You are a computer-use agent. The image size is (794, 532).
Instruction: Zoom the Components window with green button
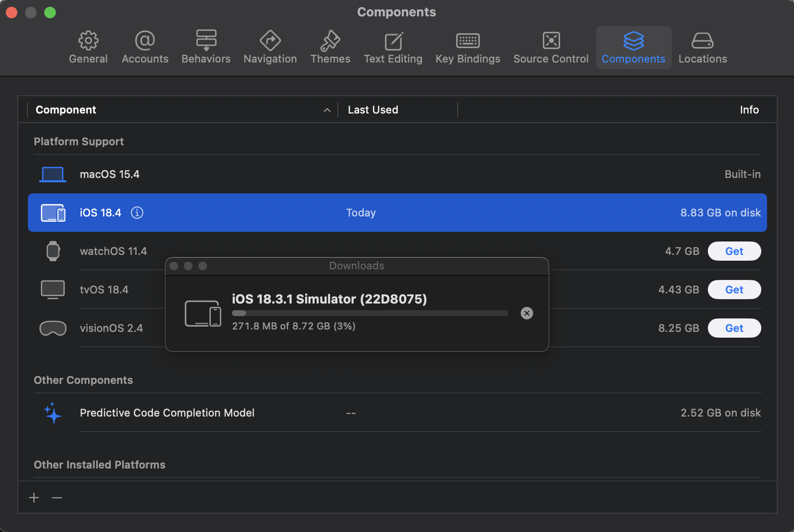(x=50, y=13)
